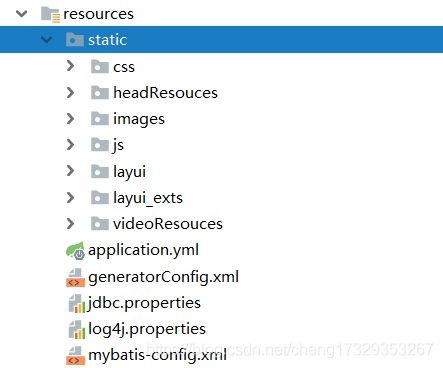Expand the images folder arrow

click(x=70, y=118)
